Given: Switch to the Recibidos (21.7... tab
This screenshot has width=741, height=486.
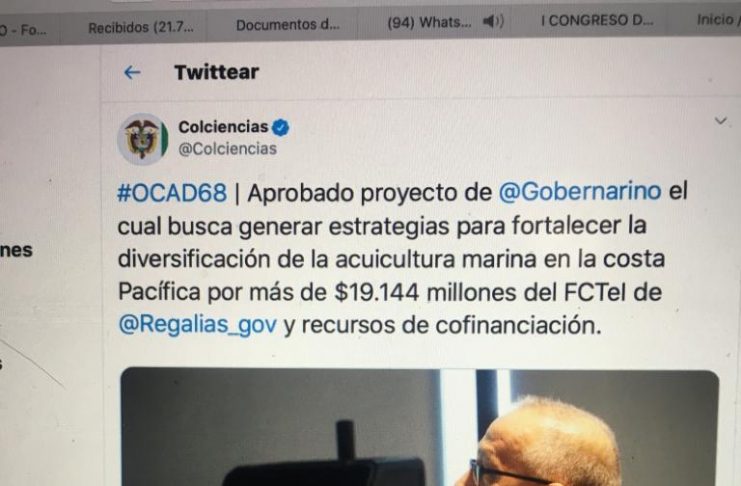Looking at the screenshot, I should coord(141,27).
